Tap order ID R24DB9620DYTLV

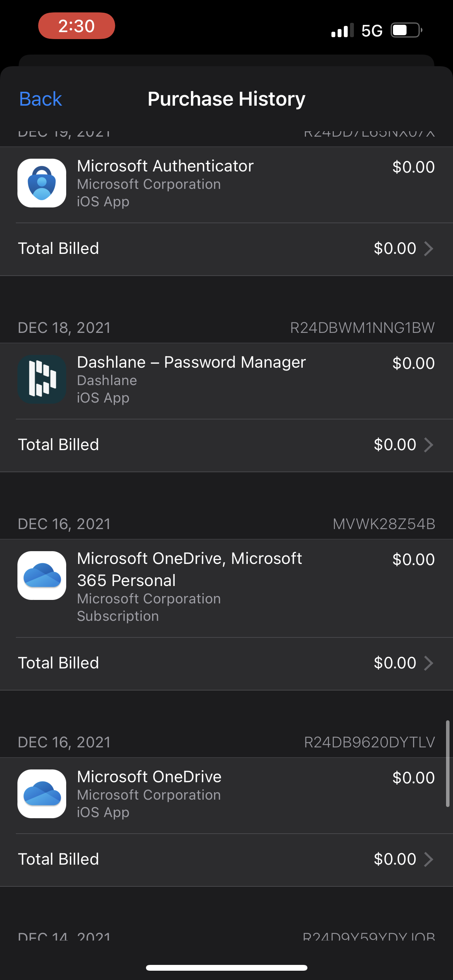point(369,742)
